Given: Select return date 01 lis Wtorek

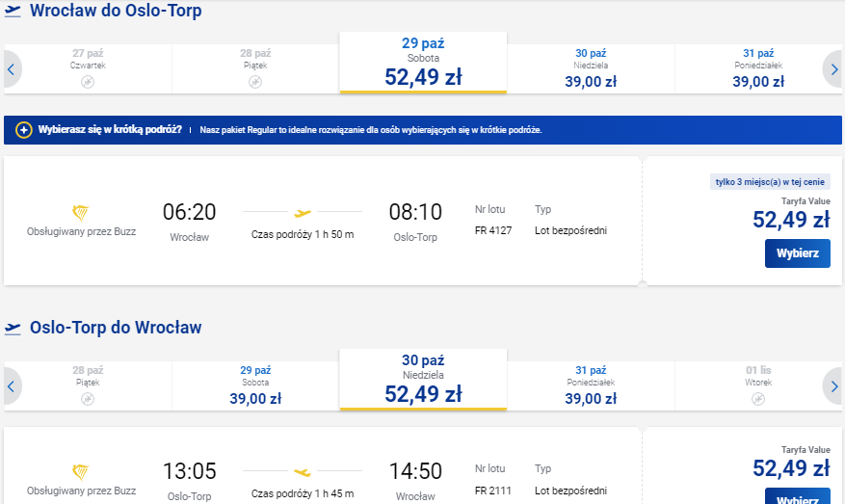Looking at the screenshot, I should (758, 386).
